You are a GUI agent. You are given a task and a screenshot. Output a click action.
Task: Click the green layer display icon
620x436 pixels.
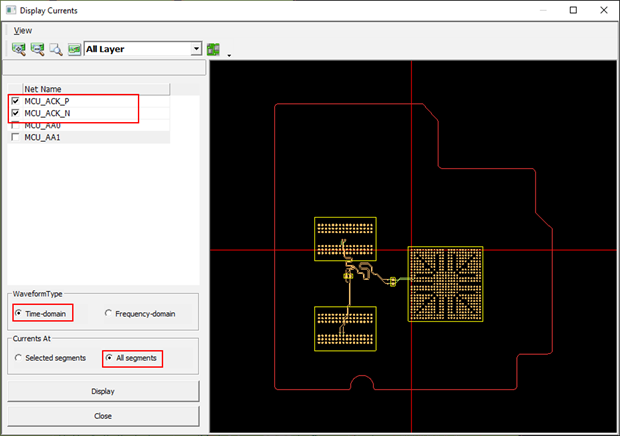(213, 48)
